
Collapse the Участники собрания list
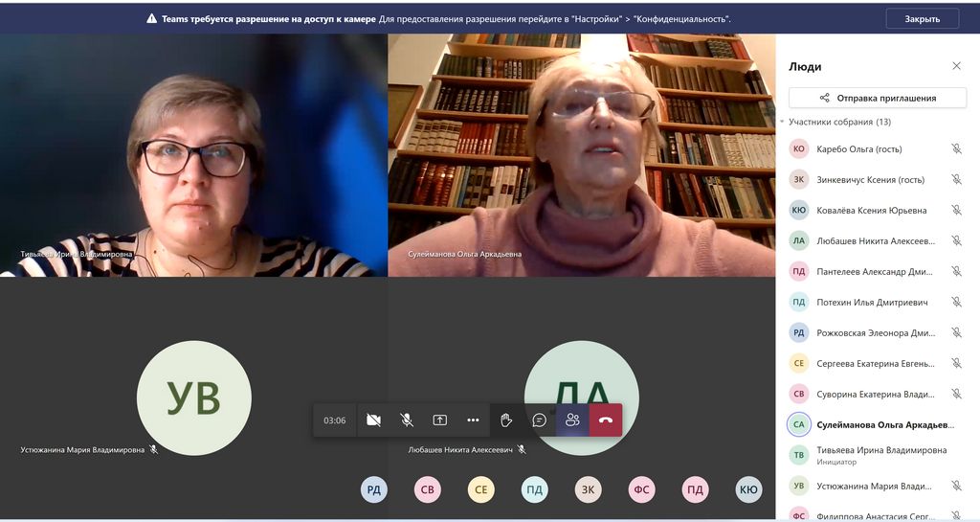(782, 123)
